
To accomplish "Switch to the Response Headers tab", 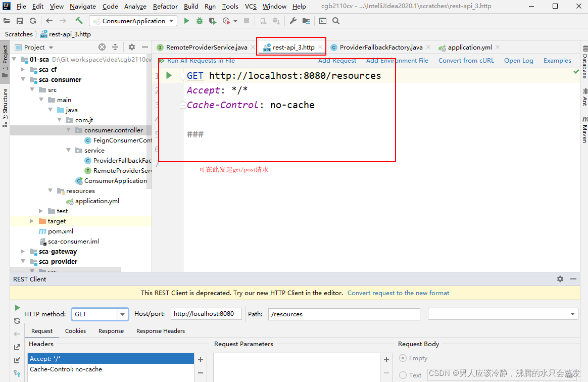I will [x=160, y=331].
